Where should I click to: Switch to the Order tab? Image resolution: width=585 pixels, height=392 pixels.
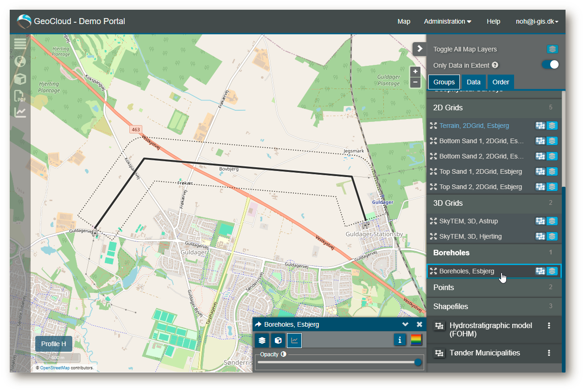pyautogui.click(x=501, y=82)
